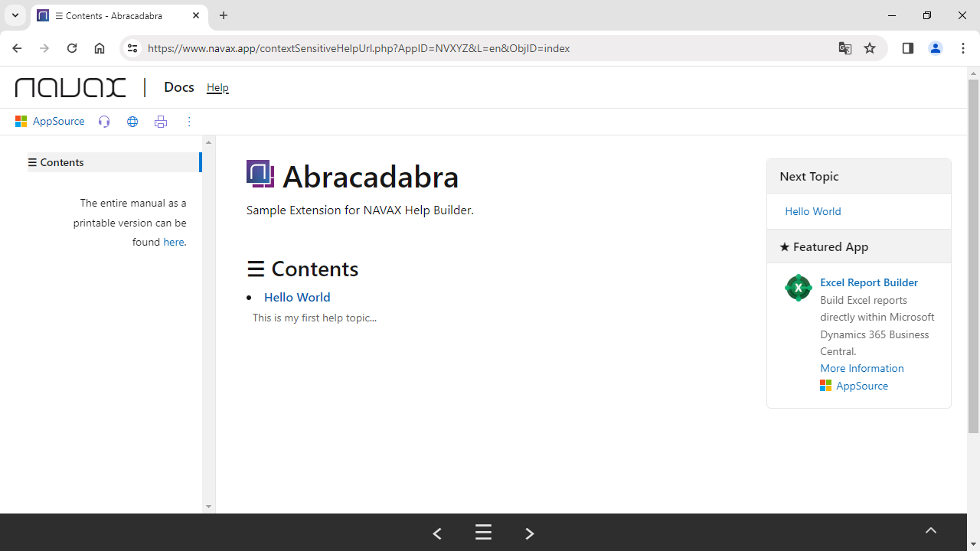Select Contents in the sidebar
This screenshot has height=551, width=980.
(x=113, y=162)
